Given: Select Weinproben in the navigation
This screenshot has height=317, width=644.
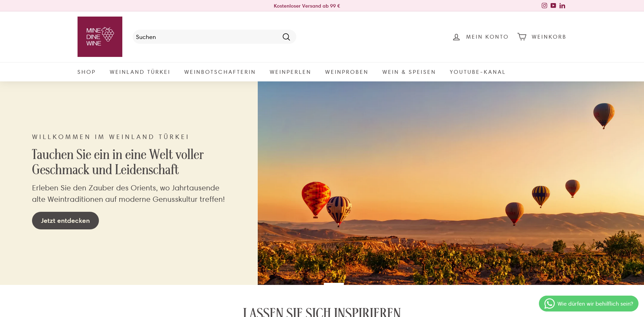Looking at the screenshot, I should tap(347, 72).
